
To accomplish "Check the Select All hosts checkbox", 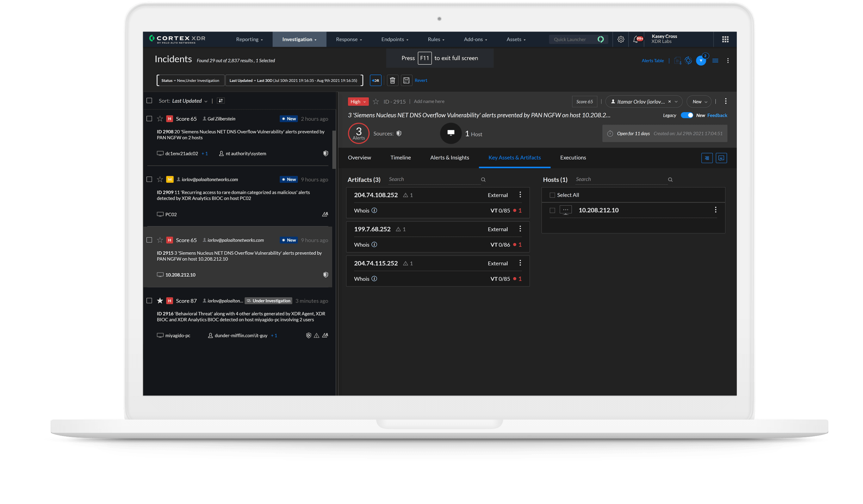I will click(552, 195).
